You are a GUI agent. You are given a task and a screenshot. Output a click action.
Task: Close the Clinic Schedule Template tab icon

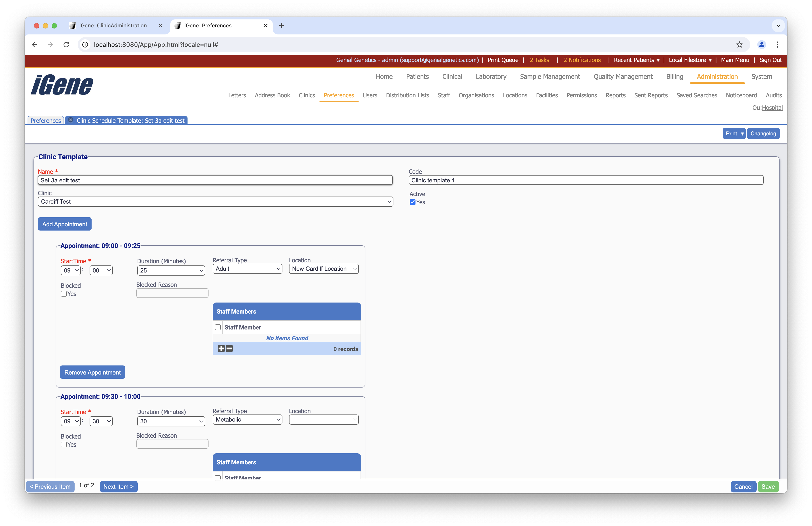(71, 120)
